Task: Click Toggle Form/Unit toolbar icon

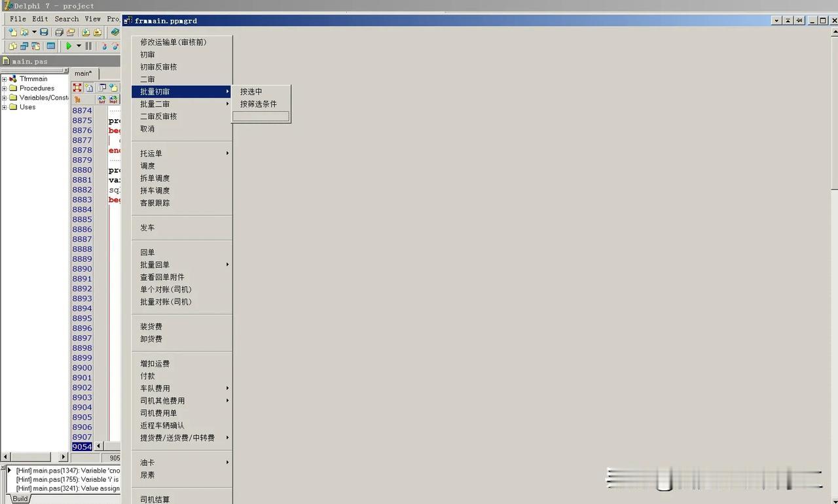Action: click(x=36, y=46)
